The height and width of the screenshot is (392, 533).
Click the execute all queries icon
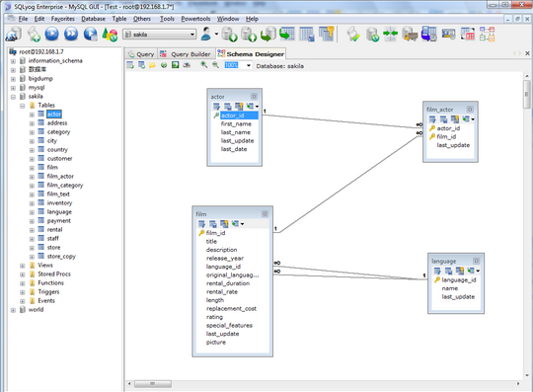71,34
